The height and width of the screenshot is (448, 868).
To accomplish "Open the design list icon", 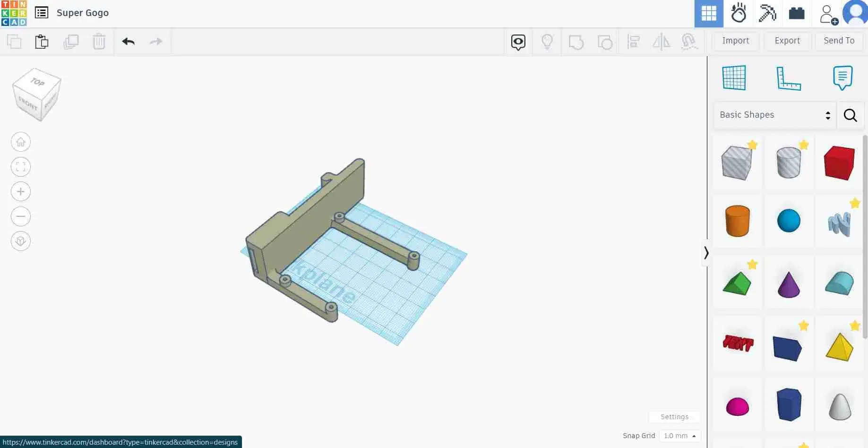I will coord(42,13).
